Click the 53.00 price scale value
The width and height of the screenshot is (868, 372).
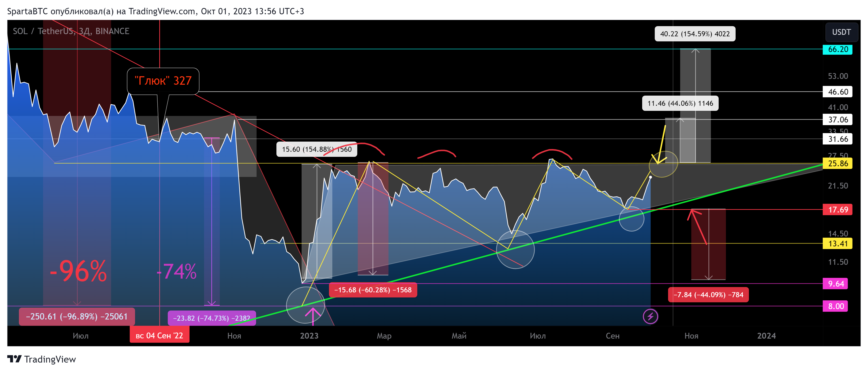coord(838,76)
